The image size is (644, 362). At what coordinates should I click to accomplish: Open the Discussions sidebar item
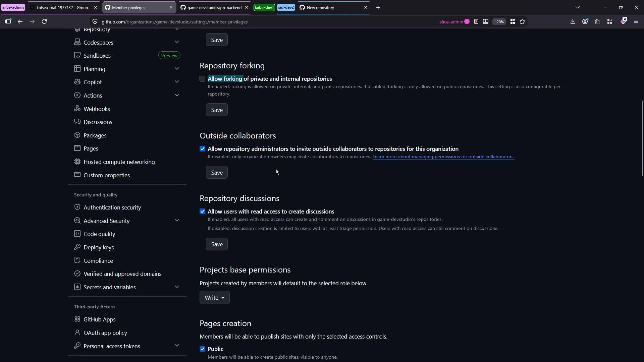pos(98,122)
